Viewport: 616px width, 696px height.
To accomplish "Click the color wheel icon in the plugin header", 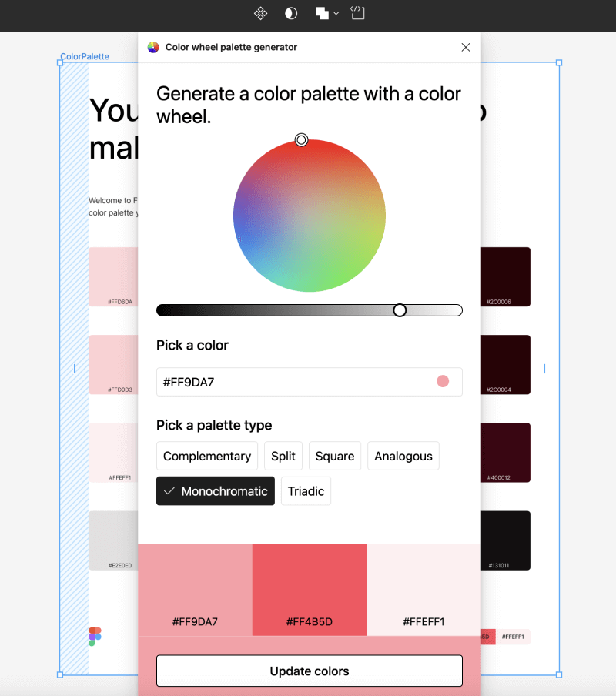I will click(x=152, y=47).
